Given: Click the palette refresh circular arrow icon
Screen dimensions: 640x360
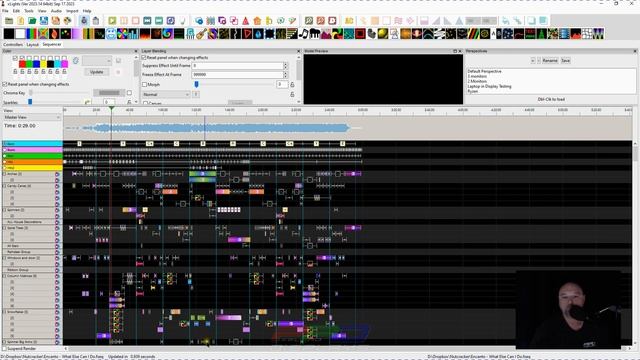Looking at the screenshot, I should point(76,60).
